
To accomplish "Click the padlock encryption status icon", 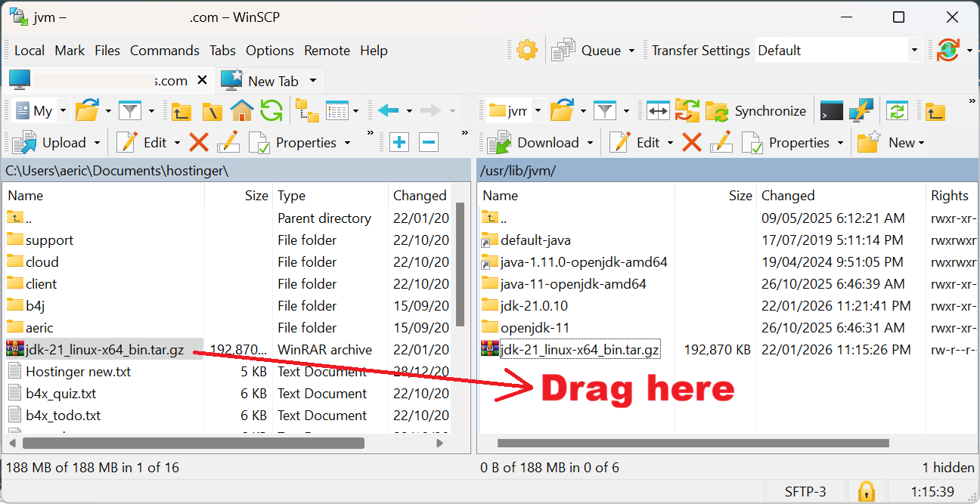I will (x=867, y=491).
